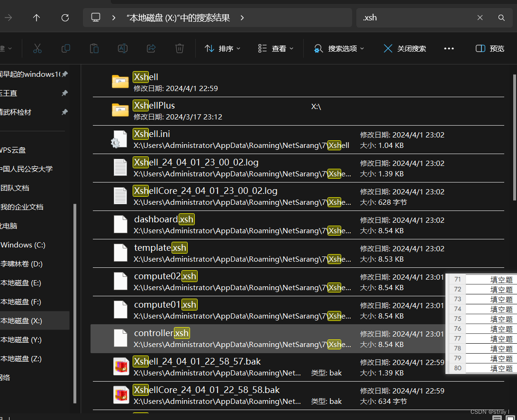Click the Paste clipboard icon
517x420 pixels.
pyautogui.click(x=94, y=48)
